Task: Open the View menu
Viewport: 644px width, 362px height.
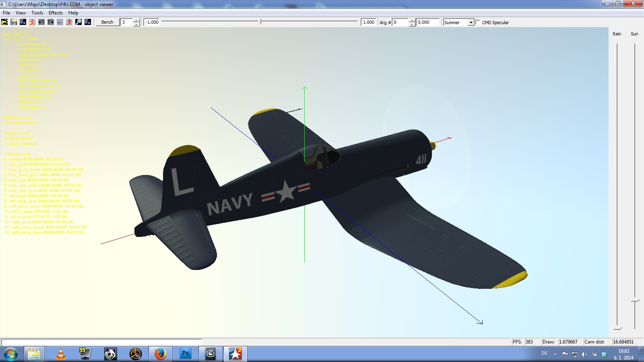Action: (21, 13)
